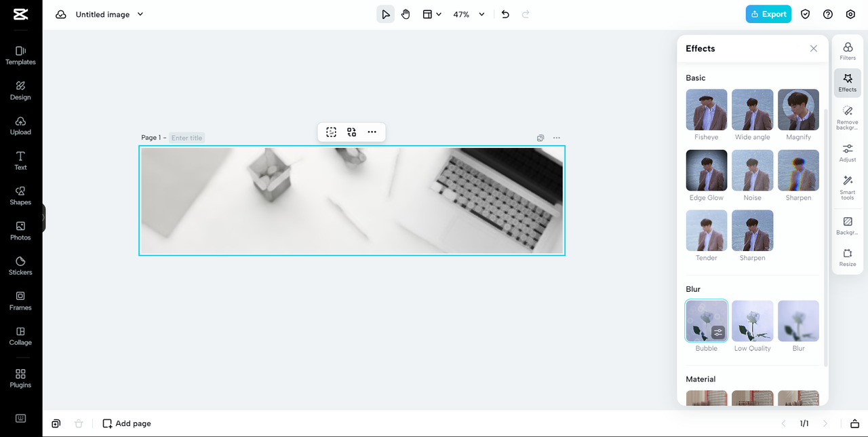Screen dimensions: 868x437
Task: Expand the Untitled image title dropdown
Action: click(x=140, y=14)
